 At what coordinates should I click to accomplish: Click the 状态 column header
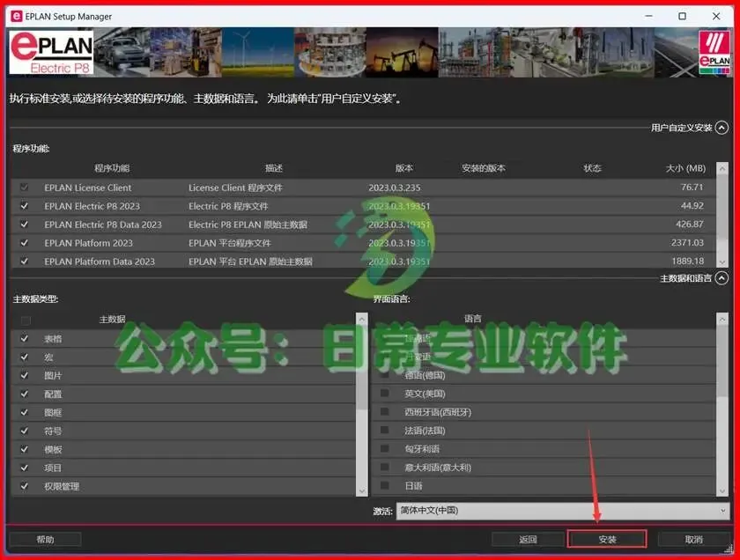coord(592,168)
